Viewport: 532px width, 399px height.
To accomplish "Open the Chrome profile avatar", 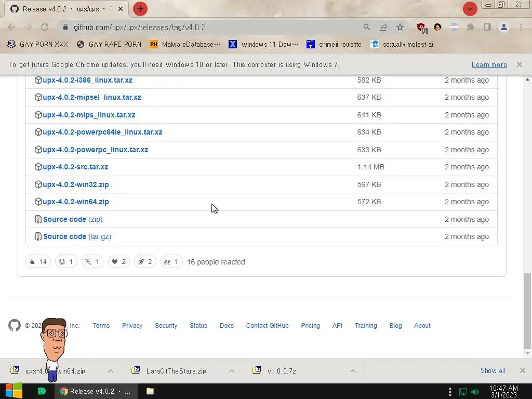I will (504, 27).
